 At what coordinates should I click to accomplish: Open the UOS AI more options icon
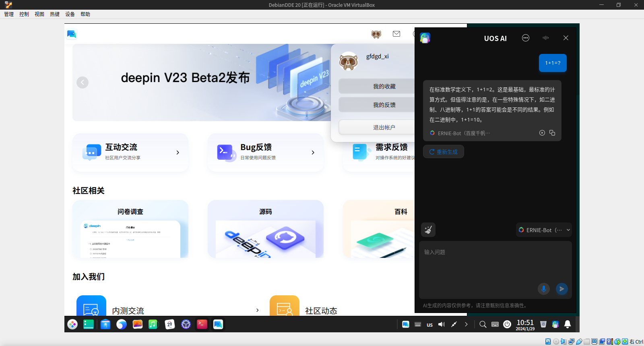click(x=526, y=38)
